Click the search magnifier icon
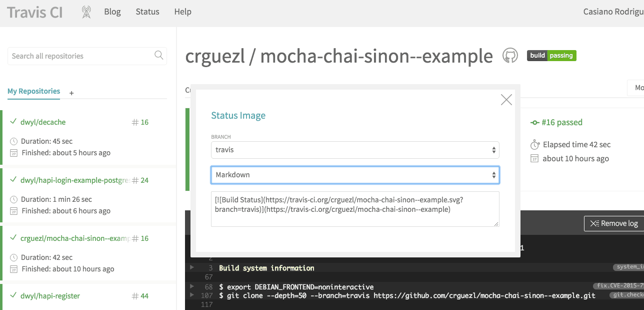Viewport: 644px width, 310px height. click(x=159, y=56)
